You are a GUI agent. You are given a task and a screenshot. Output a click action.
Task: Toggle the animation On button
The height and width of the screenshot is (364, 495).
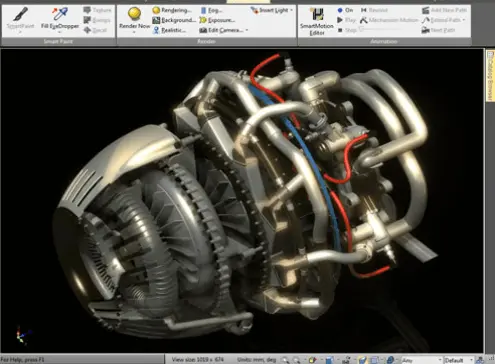pyautogui.click(x=345, y=10)
